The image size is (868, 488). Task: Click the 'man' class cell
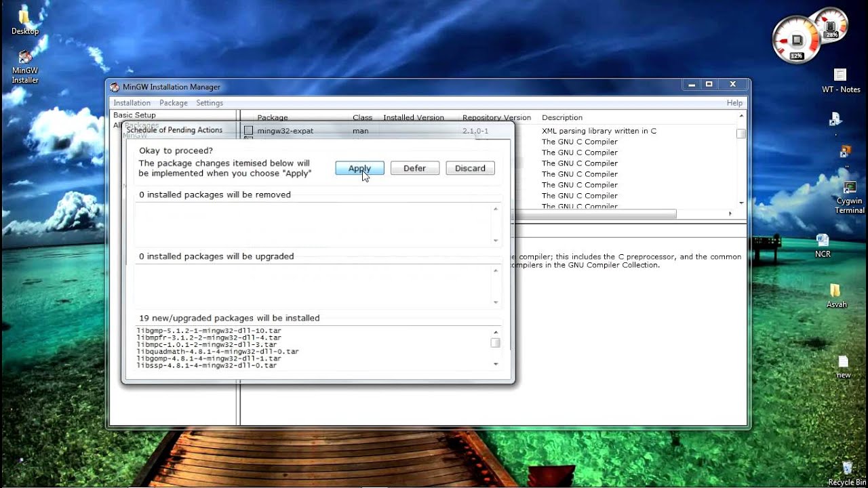tap(360, 131)
